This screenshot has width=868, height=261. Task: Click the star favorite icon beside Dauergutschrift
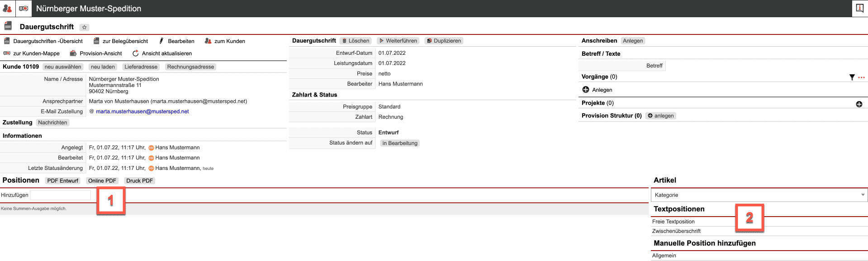tap(84, 27)
